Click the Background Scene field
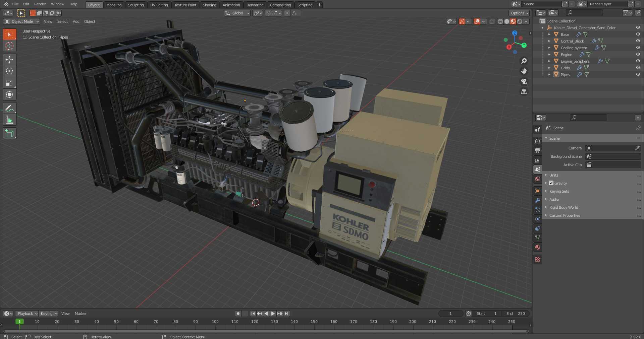644x339 pixels. click(x=613, y=156)
